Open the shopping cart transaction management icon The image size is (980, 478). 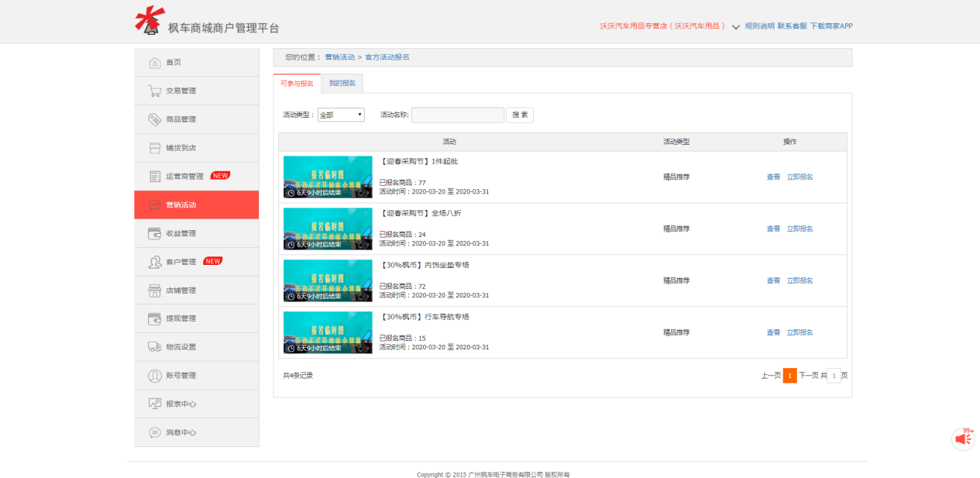(x=154, y=91)
